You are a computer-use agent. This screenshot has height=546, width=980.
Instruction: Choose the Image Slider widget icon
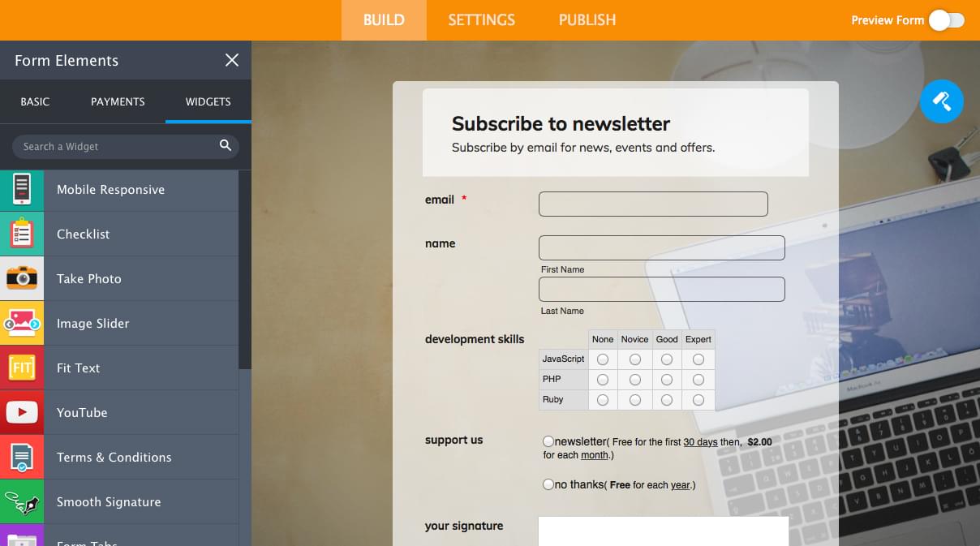(22, 324)
